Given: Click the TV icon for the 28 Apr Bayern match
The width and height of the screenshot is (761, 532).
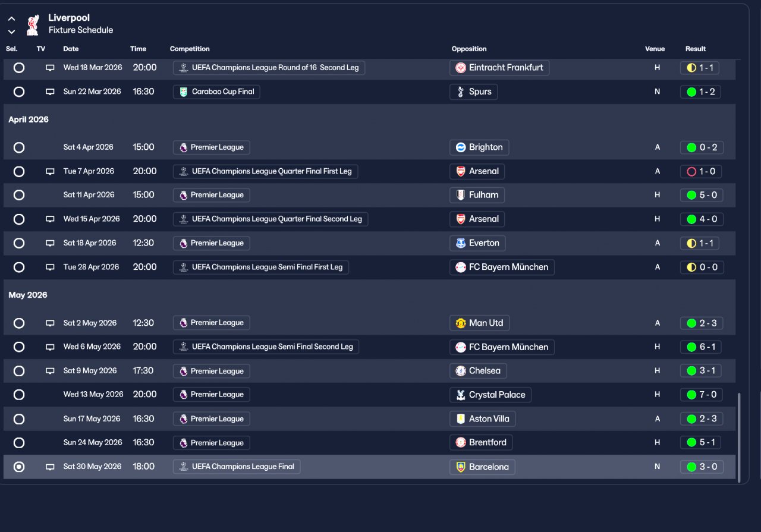Looking at the screenshot, I should pos(51,267).
